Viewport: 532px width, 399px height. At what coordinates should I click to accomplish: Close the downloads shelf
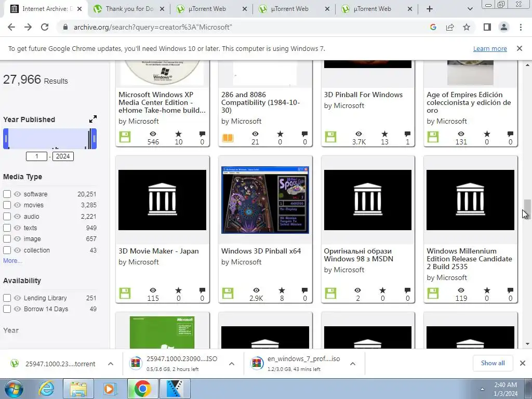coord(523,363)
